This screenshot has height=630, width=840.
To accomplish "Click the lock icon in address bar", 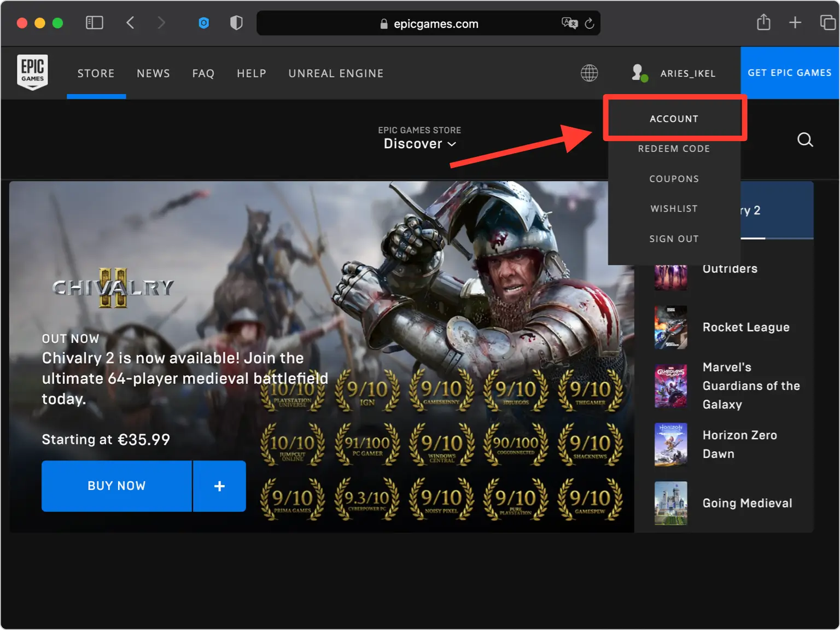I will 384,24.
